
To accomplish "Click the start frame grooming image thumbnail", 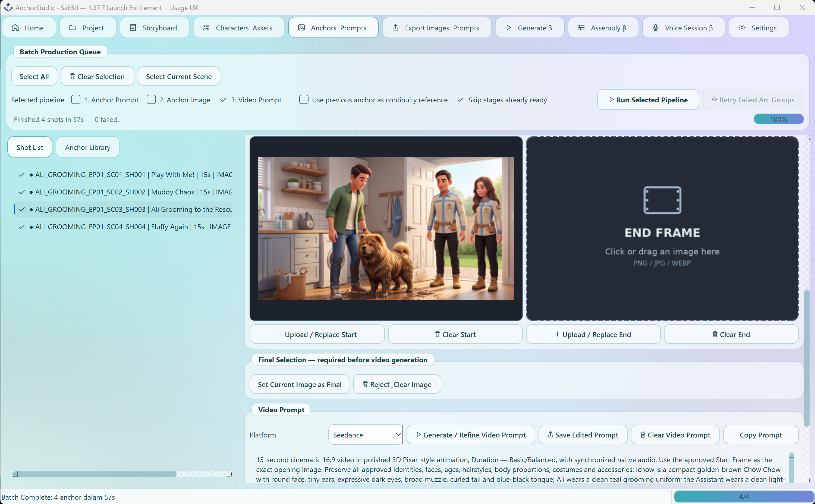I will (386, 229).
